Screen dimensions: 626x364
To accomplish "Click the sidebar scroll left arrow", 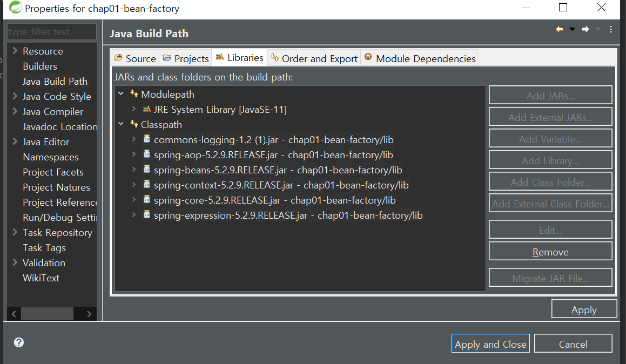I will coord(14,314).
